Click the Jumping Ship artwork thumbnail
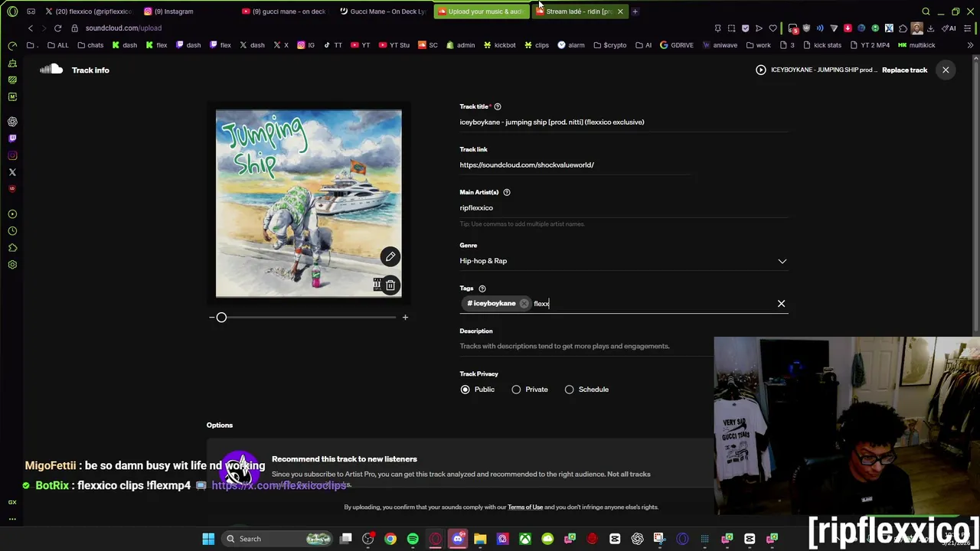 [x=309, y=204]
